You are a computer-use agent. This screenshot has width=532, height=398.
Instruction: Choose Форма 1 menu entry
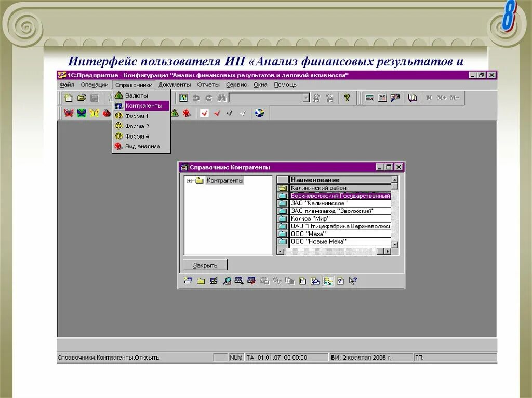pyautogui.click(x=141, y=116)
